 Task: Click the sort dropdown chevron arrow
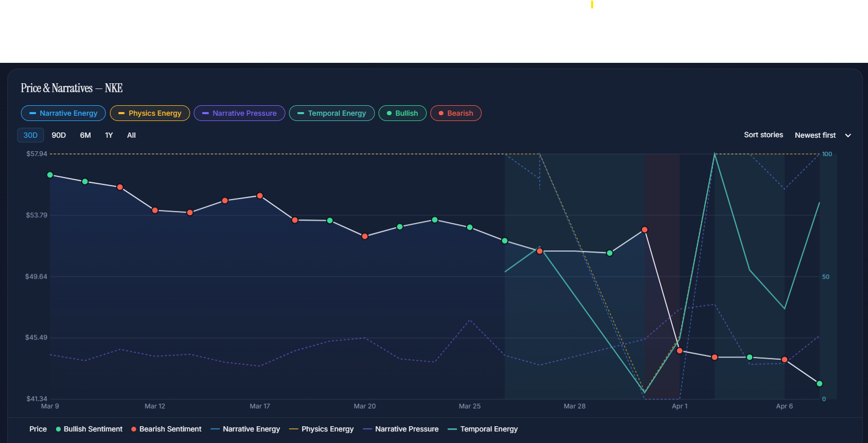848,136
